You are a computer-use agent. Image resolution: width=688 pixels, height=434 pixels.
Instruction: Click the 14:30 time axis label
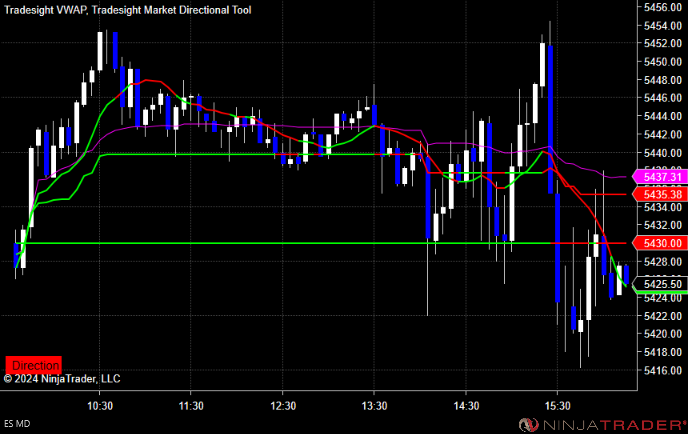(x=466, y=406)
